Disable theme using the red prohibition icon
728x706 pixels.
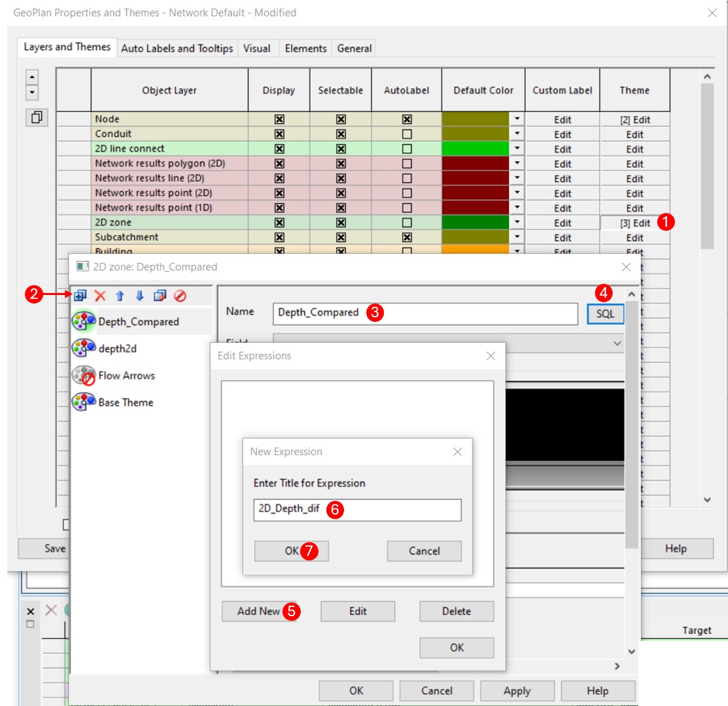(180, 297)
